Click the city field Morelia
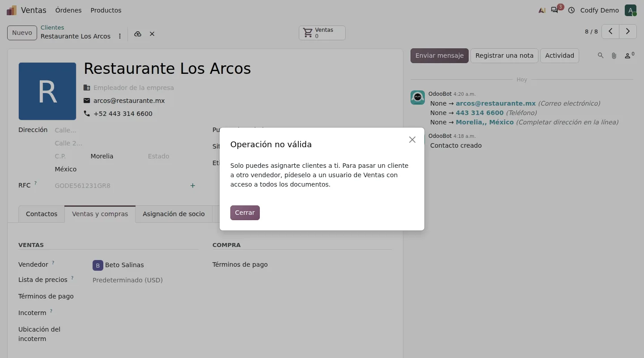The width and height of the screenshot is (644, 358). [116, 156]
